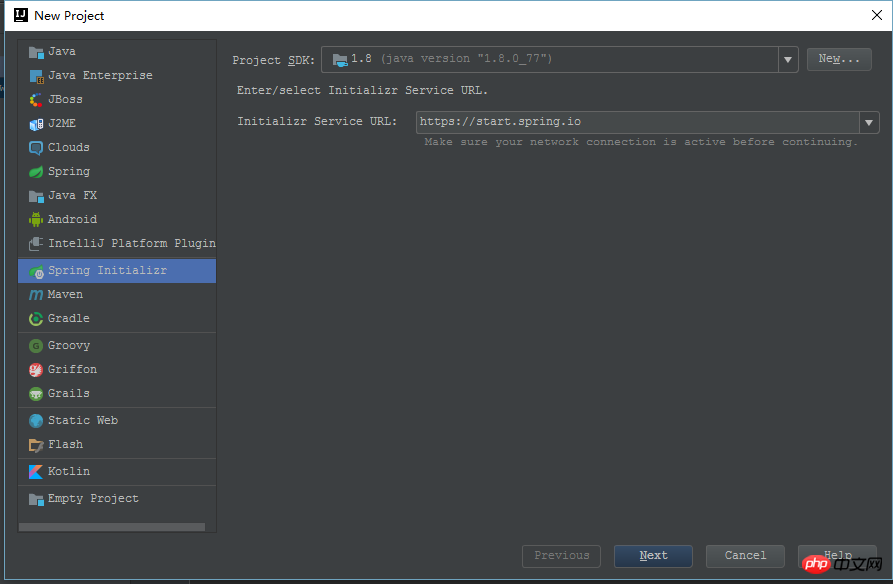893x584 pixels.
Task: Click the Java FX folder icon
Action: point(36,197)
